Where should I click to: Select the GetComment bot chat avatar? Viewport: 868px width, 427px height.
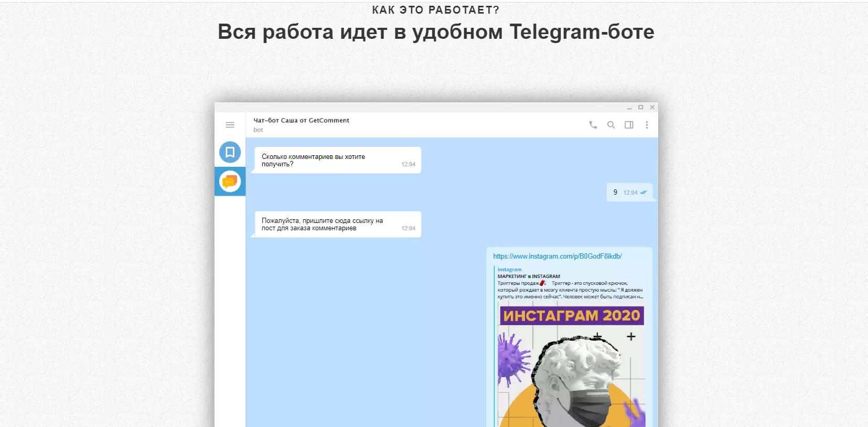[230, 182]
